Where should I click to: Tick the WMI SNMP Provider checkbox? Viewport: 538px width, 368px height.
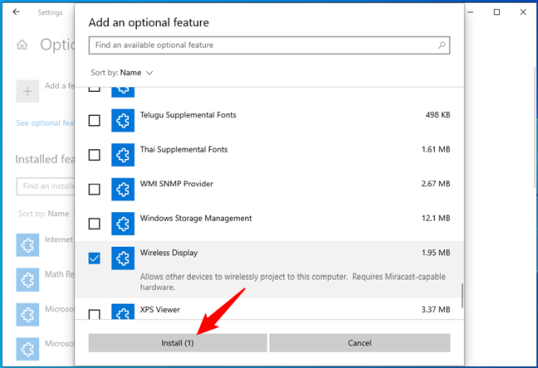(x=94, y=189)
